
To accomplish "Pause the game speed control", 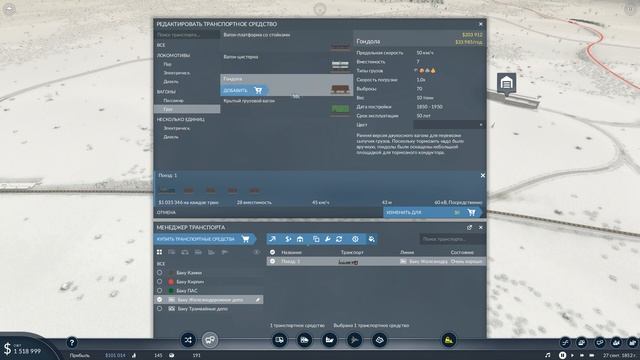I will pyautogui.click(x=562, y=355).
